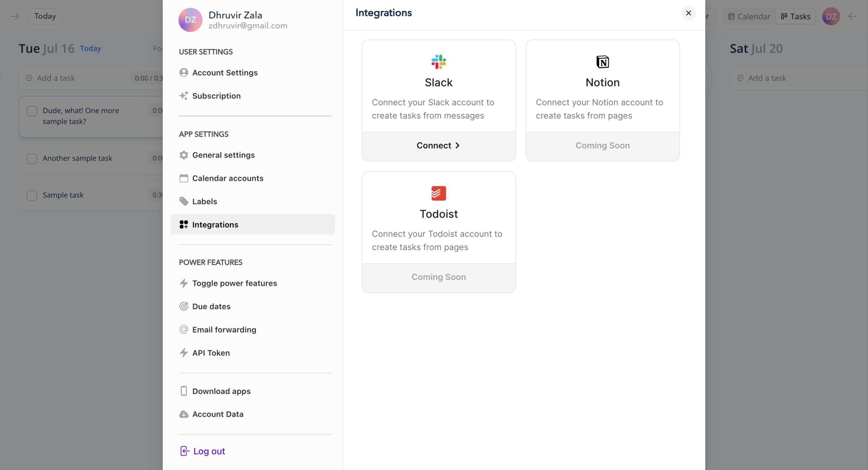Open the Labels settings
Viewport: 868px width, 470px height.
tap(253, 201)
